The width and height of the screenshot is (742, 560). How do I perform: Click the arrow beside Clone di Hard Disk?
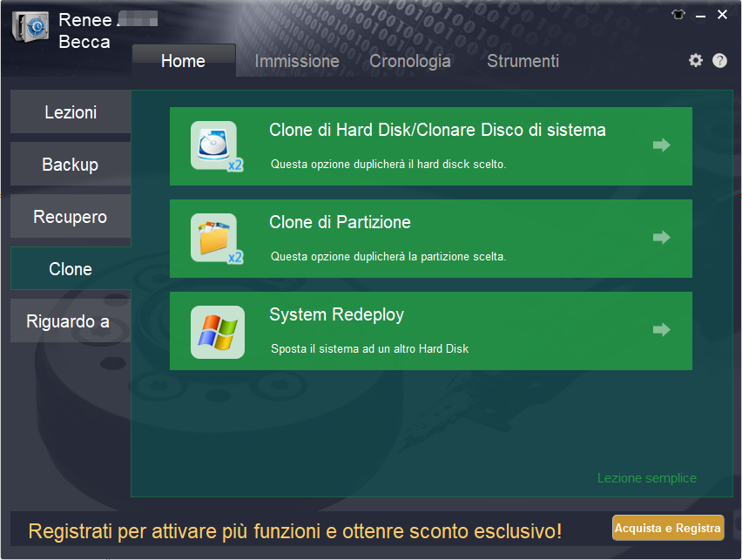[x=661, y=145]
